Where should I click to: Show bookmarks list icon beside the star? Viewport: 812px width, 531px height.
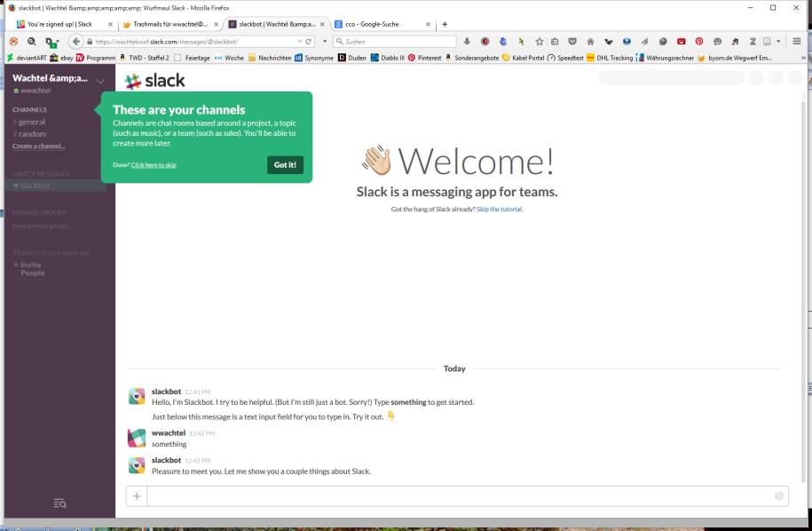555,42
